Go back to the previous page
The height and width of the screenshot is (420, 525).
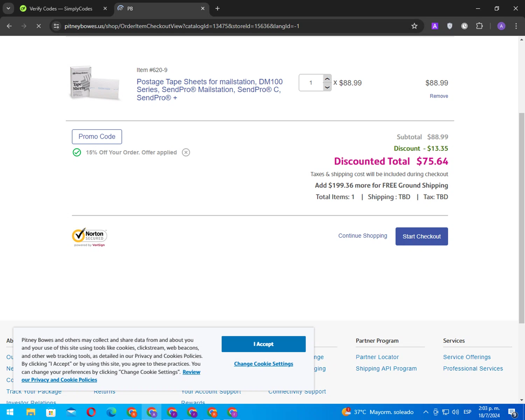[x=9, y=26]
